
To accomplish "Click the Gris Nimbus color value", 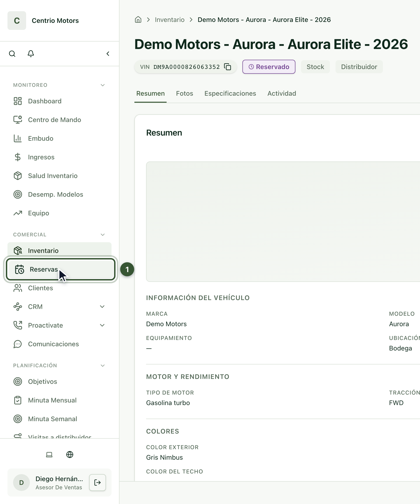I will [x=164, y=457].
